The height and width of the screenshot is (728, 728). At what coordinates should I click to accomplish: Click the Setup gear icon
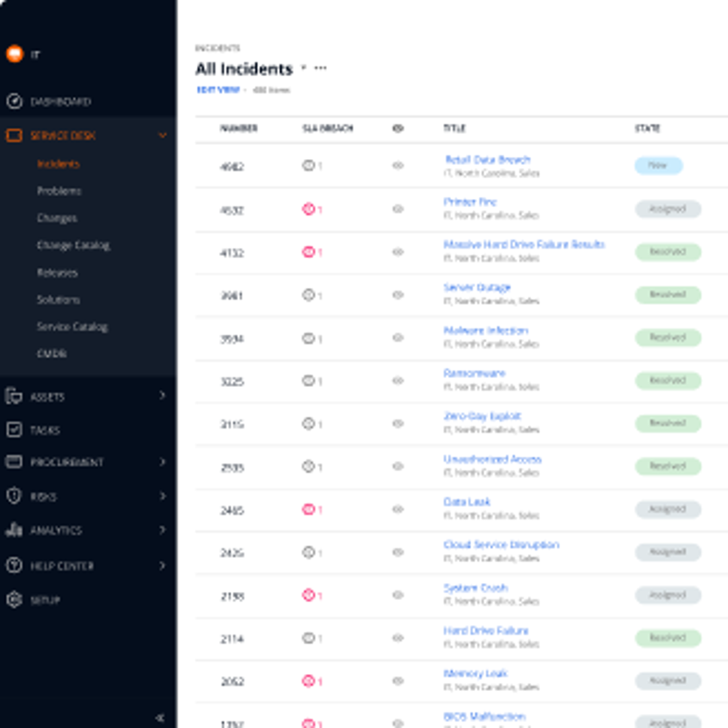14,599
